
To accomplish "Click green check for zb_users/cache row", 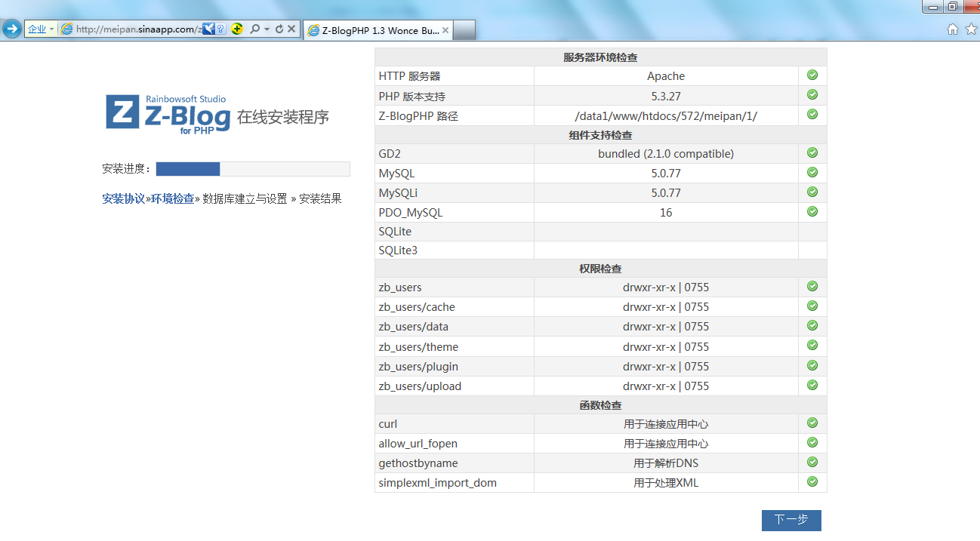I will pyautogui.click(x=812, y=306).
